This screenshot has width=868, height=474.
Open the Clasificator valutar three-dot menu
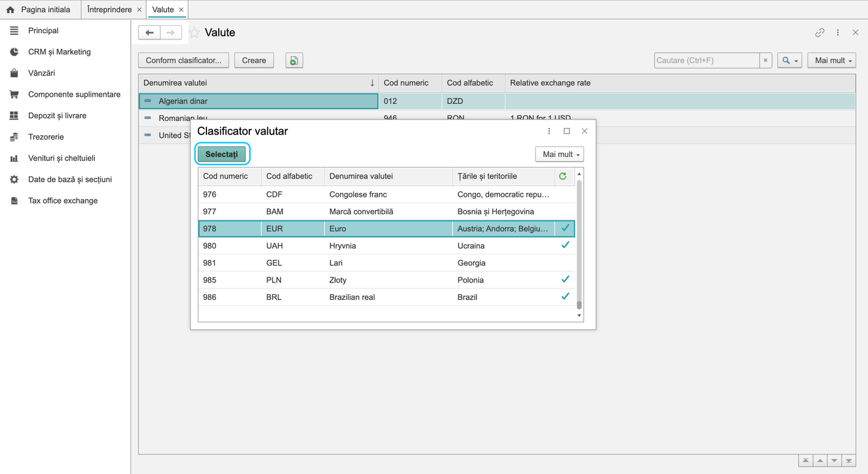549,131
